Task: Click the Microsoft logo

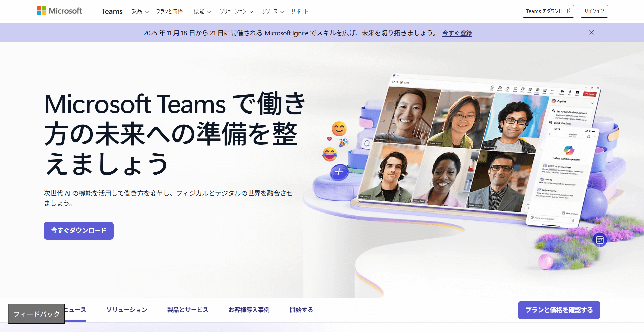Action: pyautogui.click(x=59, y=11)
